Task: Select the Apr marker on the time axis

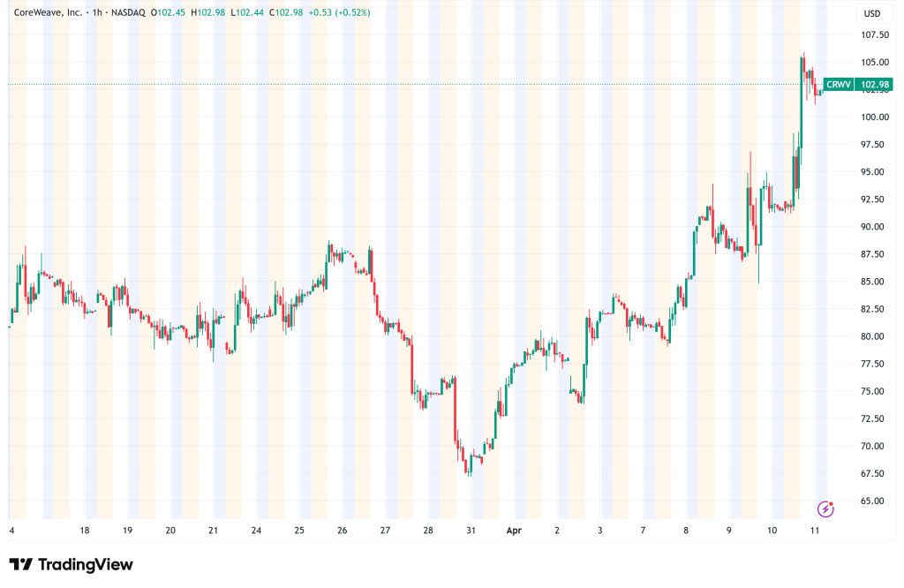Action: coord(515,531)
